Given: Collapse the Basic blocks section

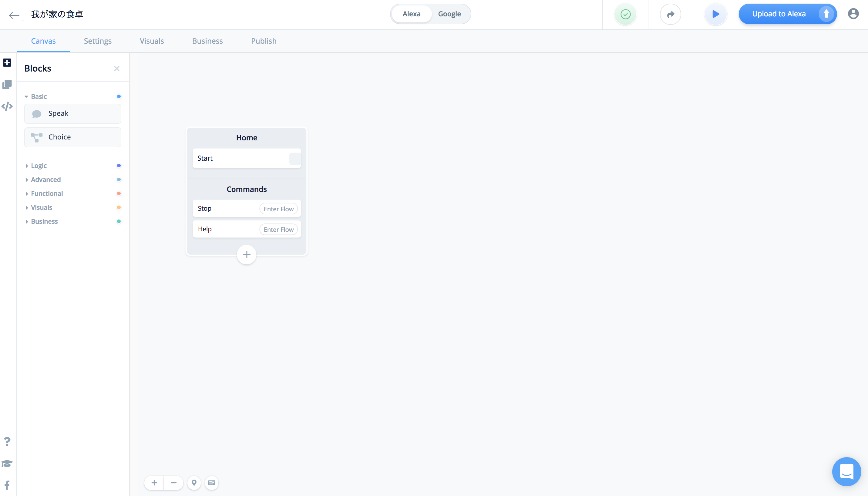Looking at the screenshot, I should 39,96.
